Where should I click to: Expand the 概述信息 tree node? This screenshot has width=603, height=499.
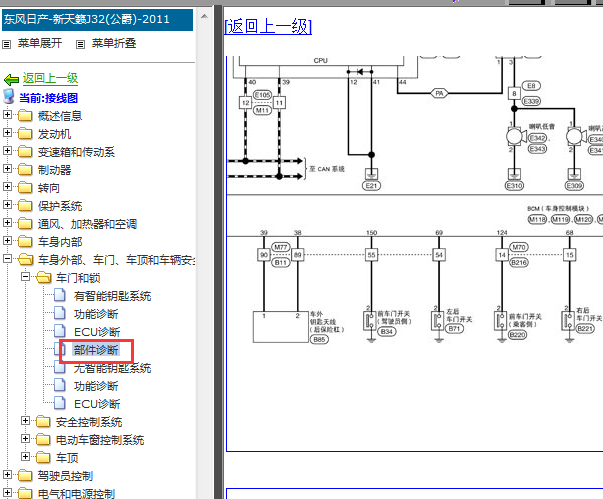click(x=7, y=115)
